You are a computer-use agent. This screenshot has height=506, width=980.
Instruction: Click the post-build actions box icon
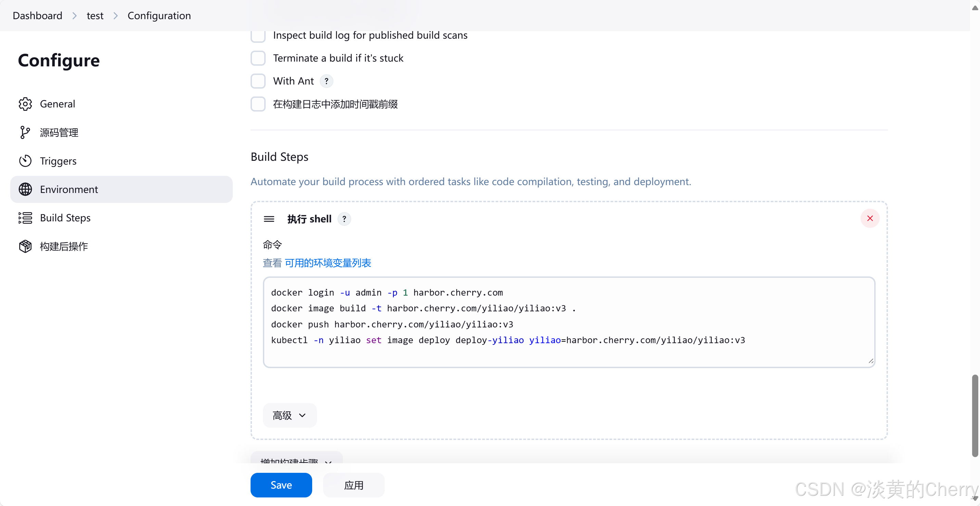(25, 246)
